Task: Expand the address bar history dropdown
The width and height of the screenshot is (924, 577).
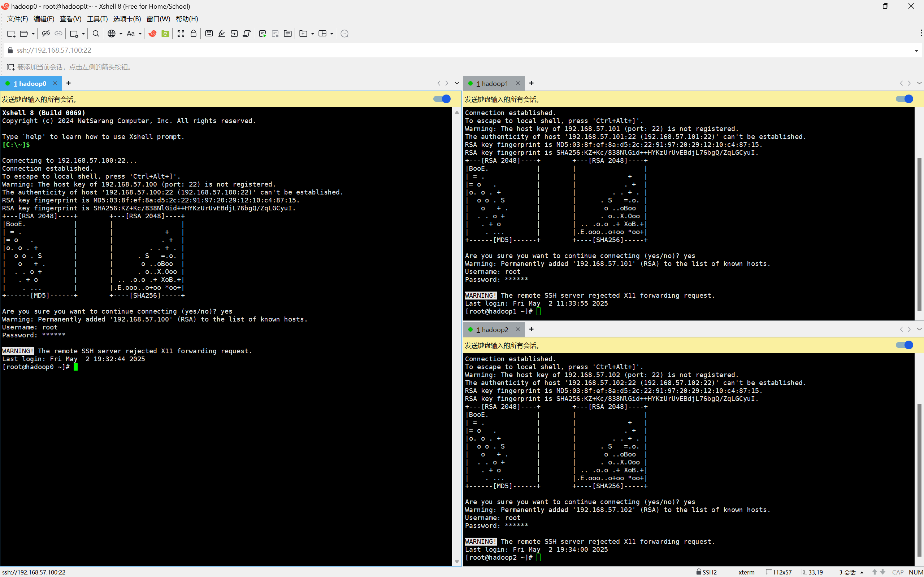Action: click(916, 51)
